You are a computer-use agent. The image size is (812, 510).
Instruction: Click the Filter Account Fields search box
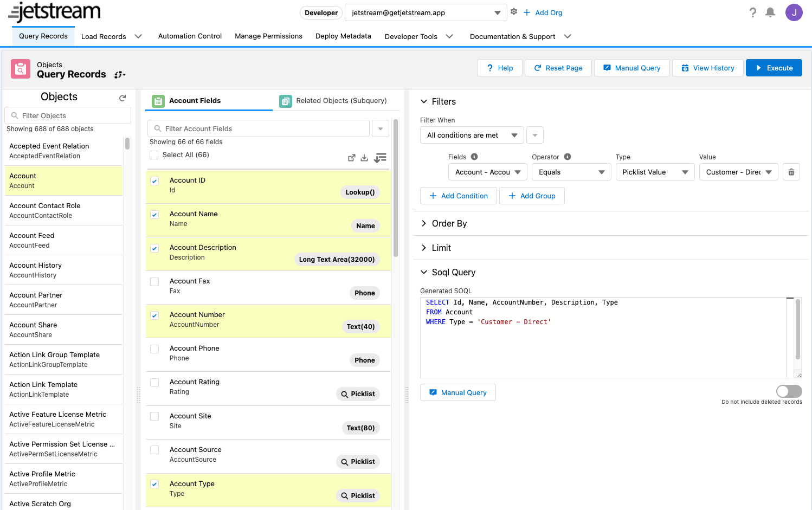coord(259,128)
